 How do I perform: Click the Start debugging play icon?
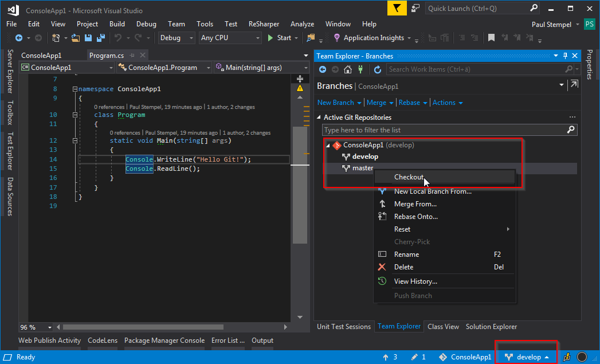point(272,38)
